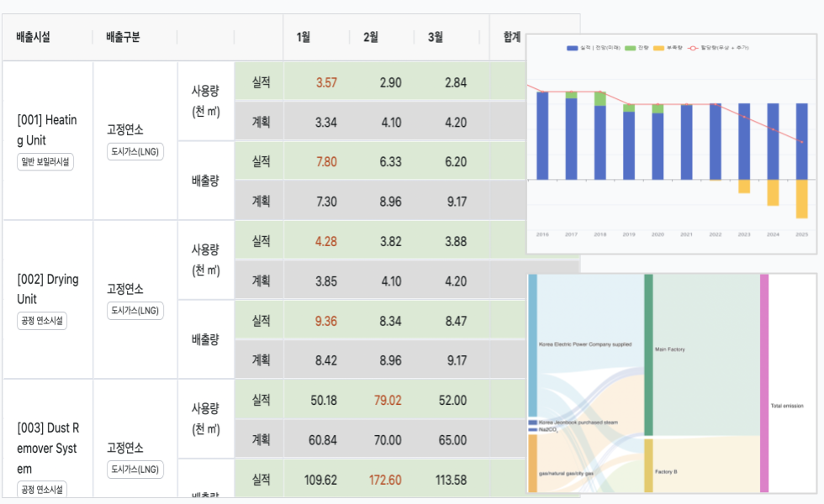Image resolution: width=824 pixels, height=504 pixels.
Task: Click the Na2CO3 Sankey node
Action: (x=532, y=429)
